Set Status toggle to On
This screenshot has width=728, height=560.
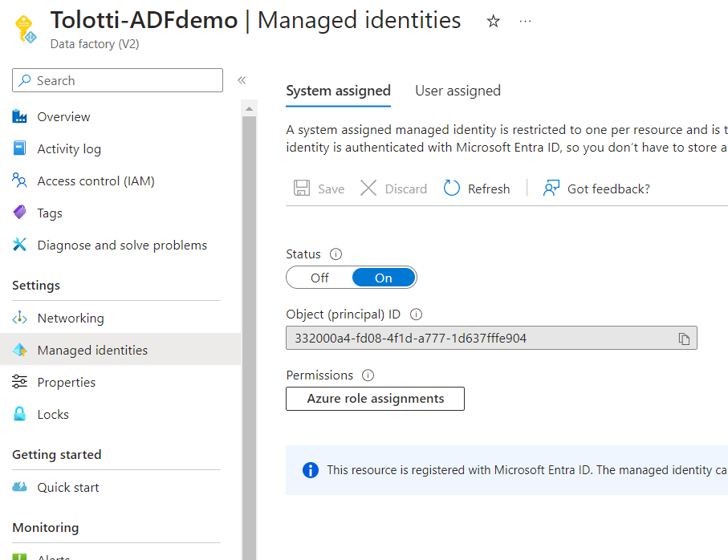click(x=384, y=278)
